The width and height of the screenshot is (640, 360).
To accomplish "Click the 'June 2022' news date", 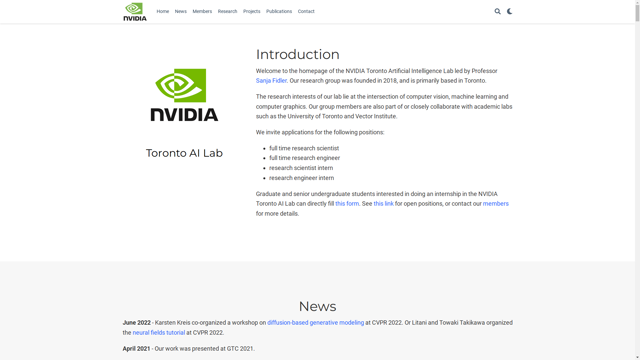I will [x=136, y=322].
